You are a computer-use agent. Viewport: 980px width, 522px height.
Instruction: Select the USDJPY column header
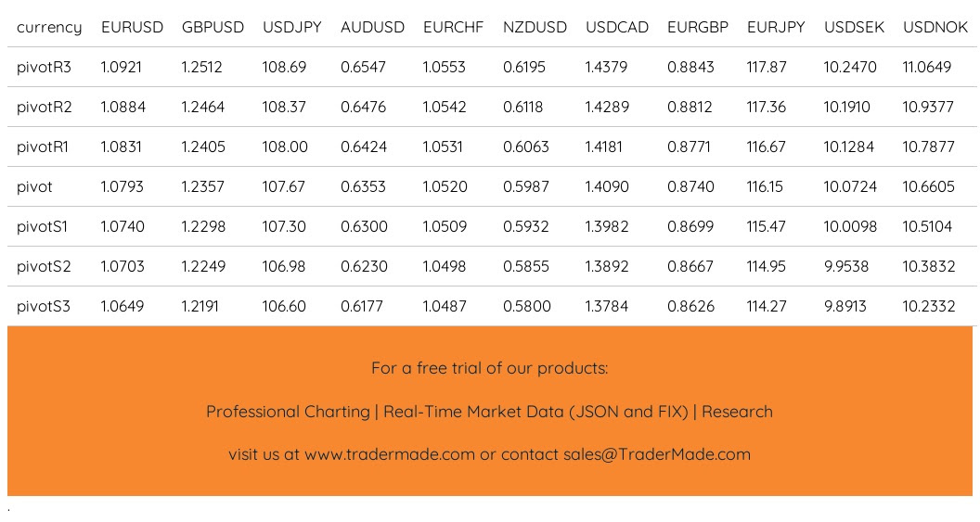pos(292,27)
